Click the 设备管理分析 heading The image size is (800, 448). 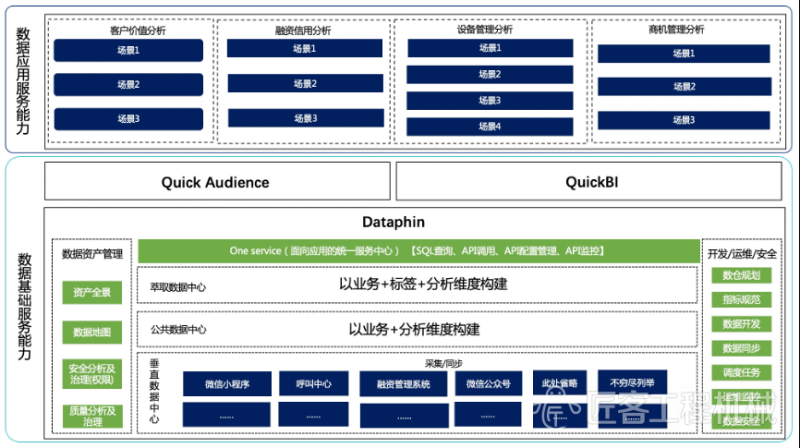[485, 30]
